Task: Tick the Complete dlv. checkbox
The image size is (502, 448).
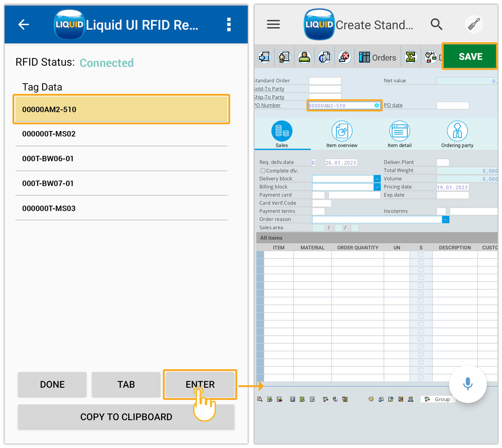Action: (262, 170)
